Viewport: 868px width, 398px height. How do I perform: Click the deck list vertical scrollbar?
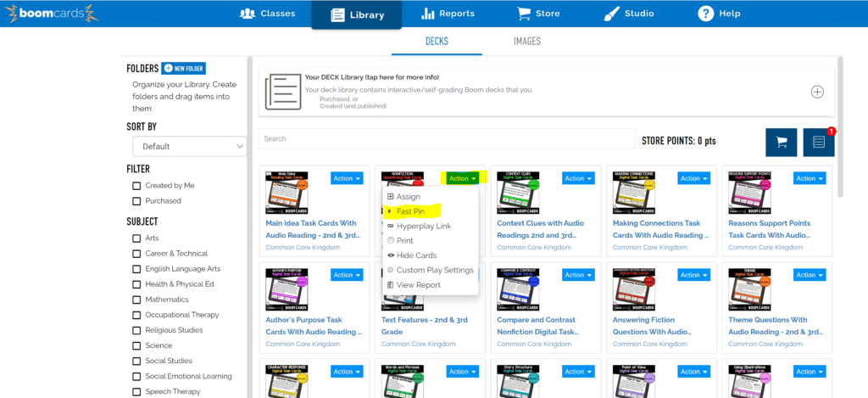click(840, 127)
